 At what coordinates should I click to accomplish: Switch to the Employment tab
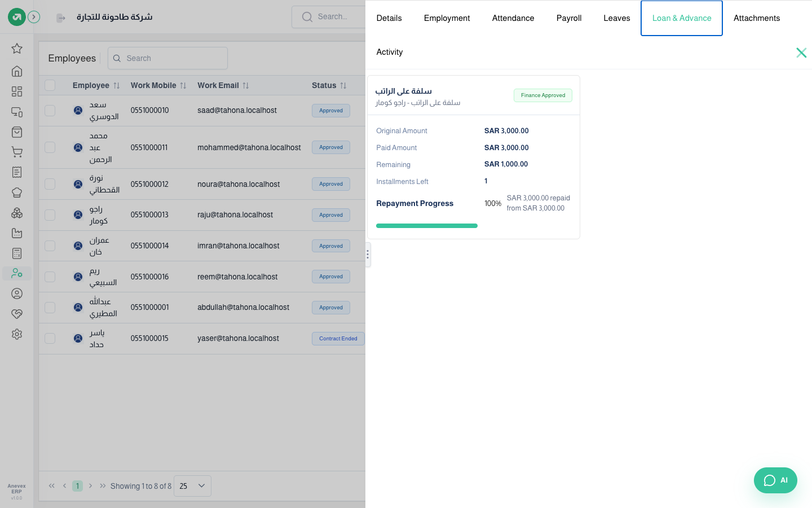[447, 18]
